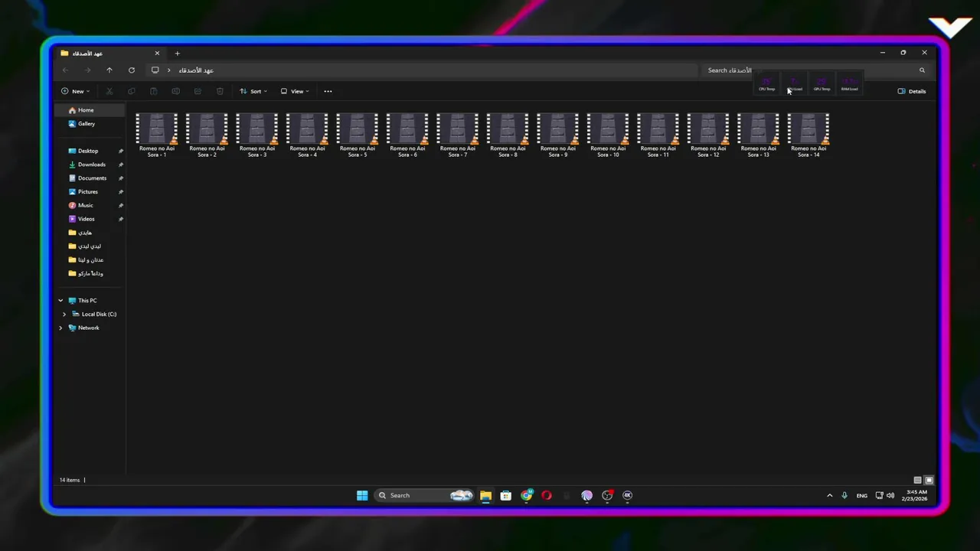
Task: Open the Sort dropdown menu
Action: [253, 91]
